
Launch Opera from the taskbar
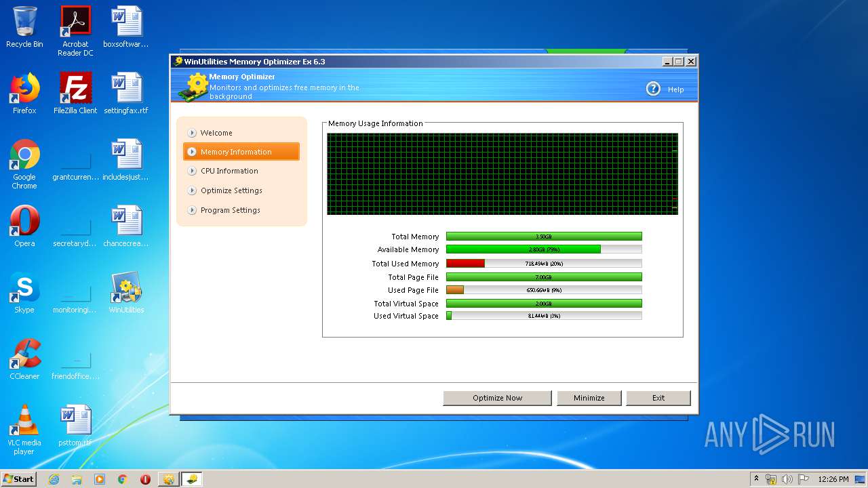(145, 479)
